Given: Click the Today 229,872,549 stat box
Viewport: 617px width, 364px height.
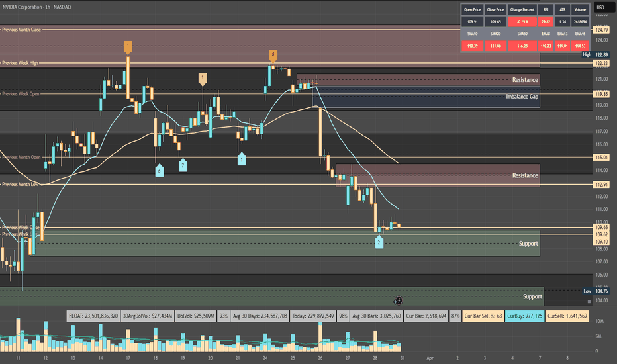Looking at the screenshot, I should (313, 316).
